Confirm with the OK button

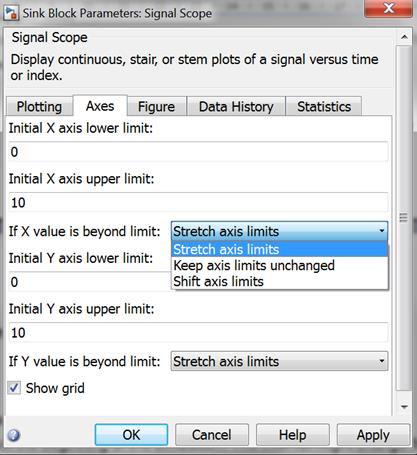(131, 435)
